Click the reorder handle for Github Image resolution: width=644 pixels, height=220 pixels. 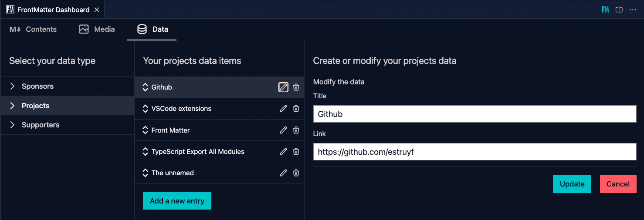point(146,87)
